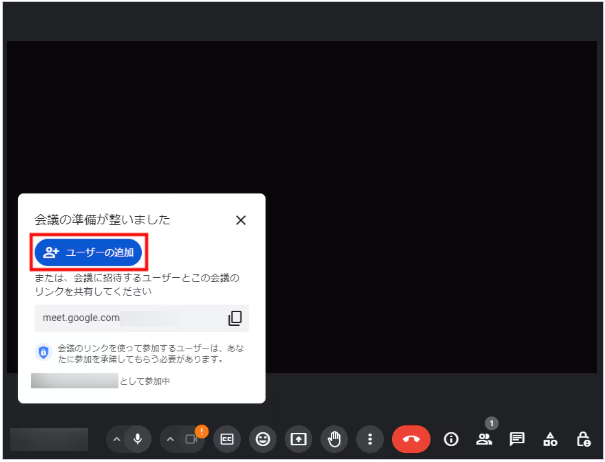Open the three-dot more options menu

pyautogui.click(x=370, y=439)
